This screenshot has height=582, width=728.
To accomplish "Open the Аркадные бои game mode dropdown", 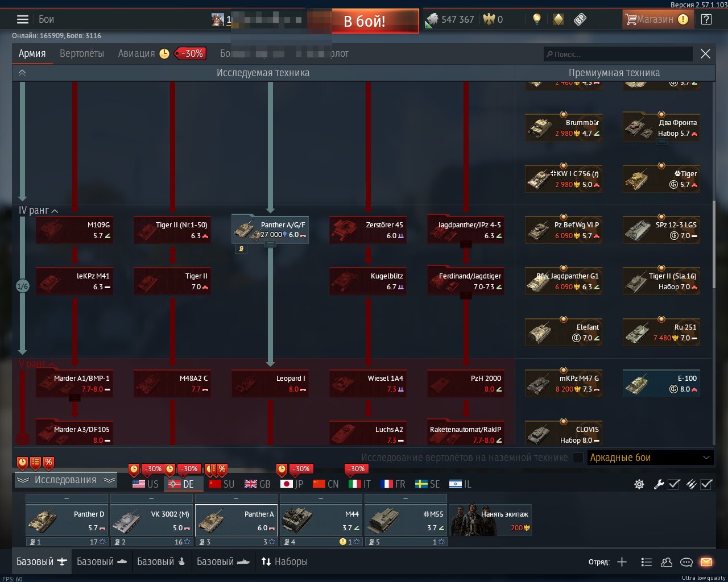I will (650, 458).
